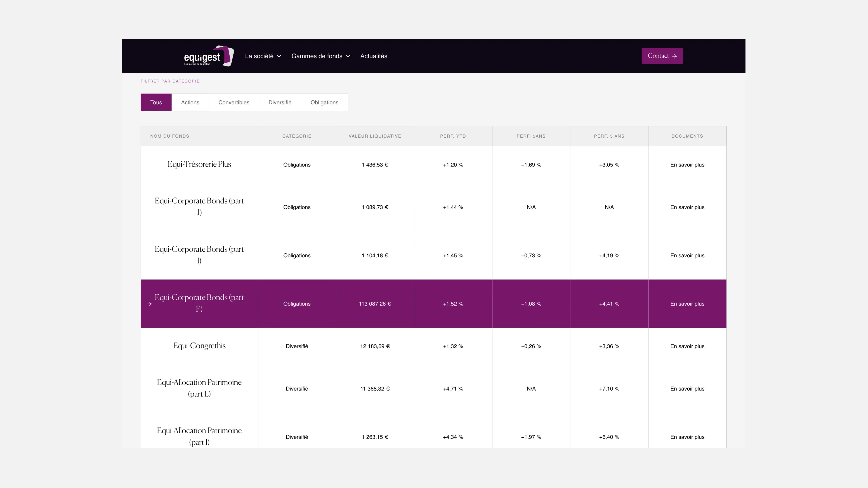The image size is (868, 488).
Task: Expand the La société menu
Action: [x=263, y=56]
